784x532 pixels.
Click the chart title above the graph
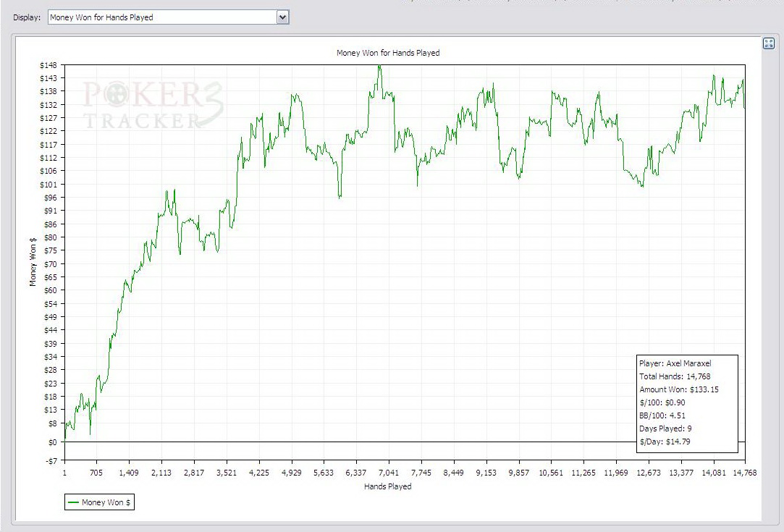pos(388,53)
